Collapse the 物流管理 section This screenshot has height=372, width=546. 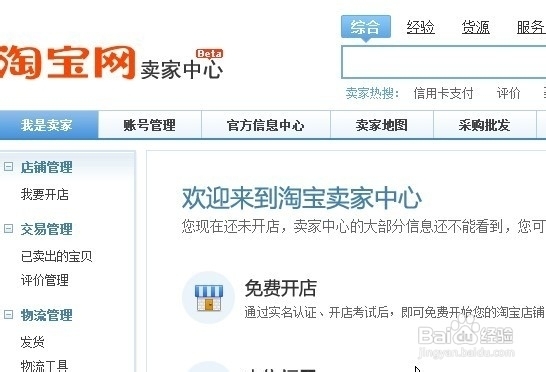click(x=8, y=315)
